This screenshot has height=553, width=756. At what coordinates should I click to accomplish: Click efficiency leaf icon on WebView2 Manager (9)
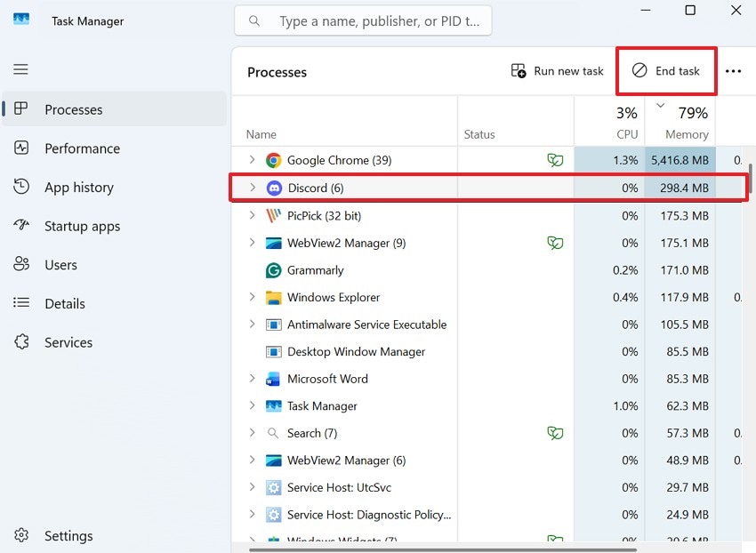pyautogui.click(x=555, y=243)
